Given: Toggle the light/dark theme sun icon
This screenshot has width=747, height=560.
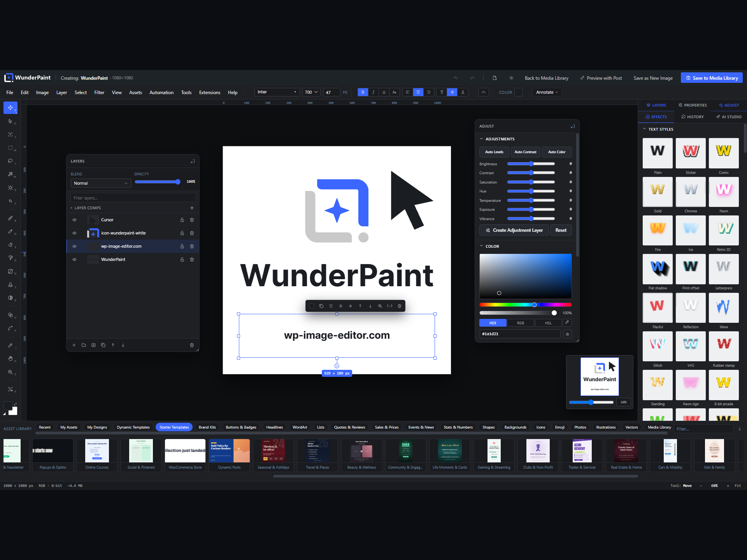Looking at the screenshot, I should pos(511,78).
